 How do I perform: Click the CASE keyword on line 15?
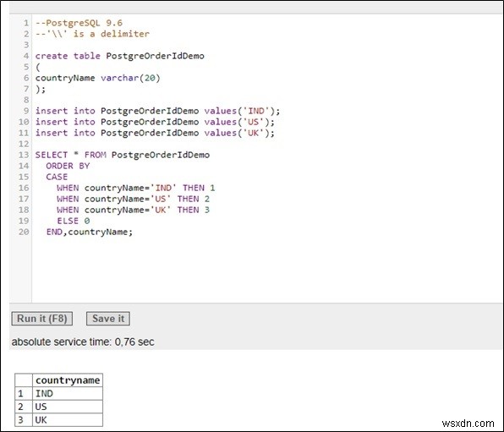click(57, 177)
